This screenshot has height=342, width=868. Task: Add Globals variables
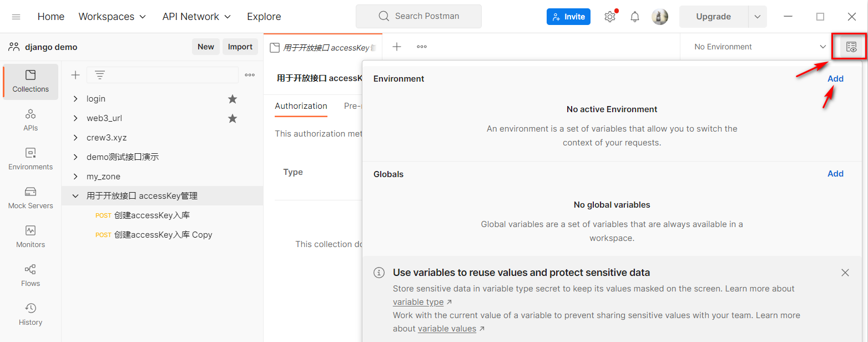click(x=835, y=174)
